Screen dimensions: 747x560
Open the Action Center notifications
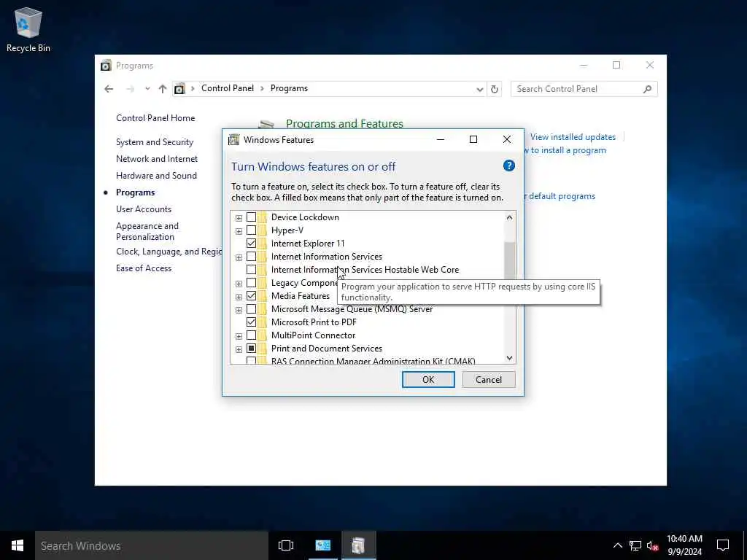(723, 545)
